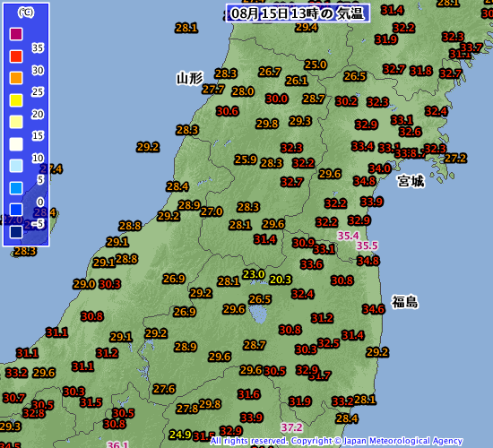This screenshot has height=448, width=493.
Task: Select the red legend swatch below 35
Action: (16, 56)
